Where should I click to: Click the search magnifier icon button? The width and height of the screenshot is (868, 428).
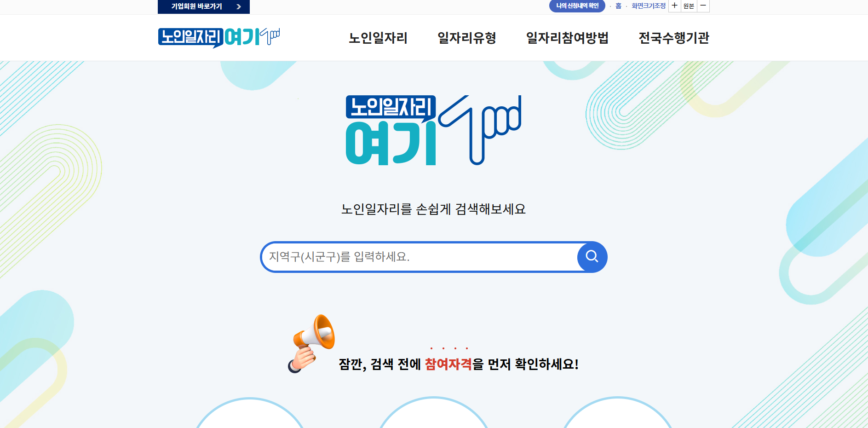pos(592,257)
